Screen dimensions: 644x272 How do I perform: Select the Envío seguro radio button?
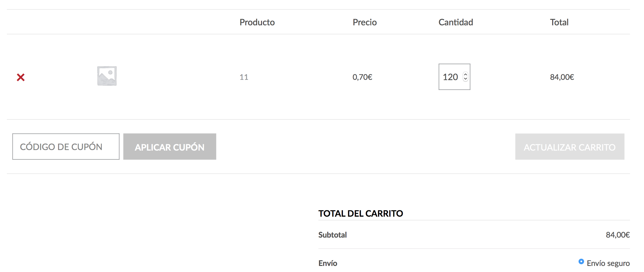click(x=581, y=262)
